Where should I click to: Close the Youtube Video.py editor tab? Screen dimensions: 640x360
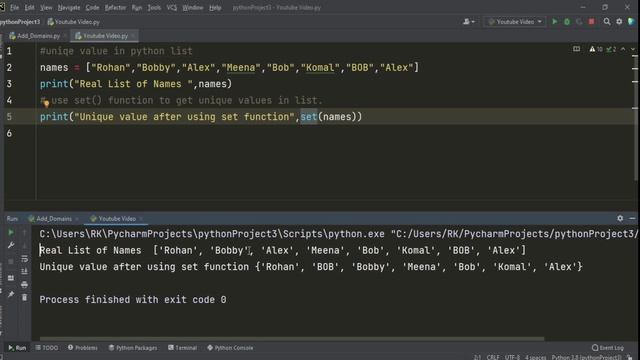(133, 36)
